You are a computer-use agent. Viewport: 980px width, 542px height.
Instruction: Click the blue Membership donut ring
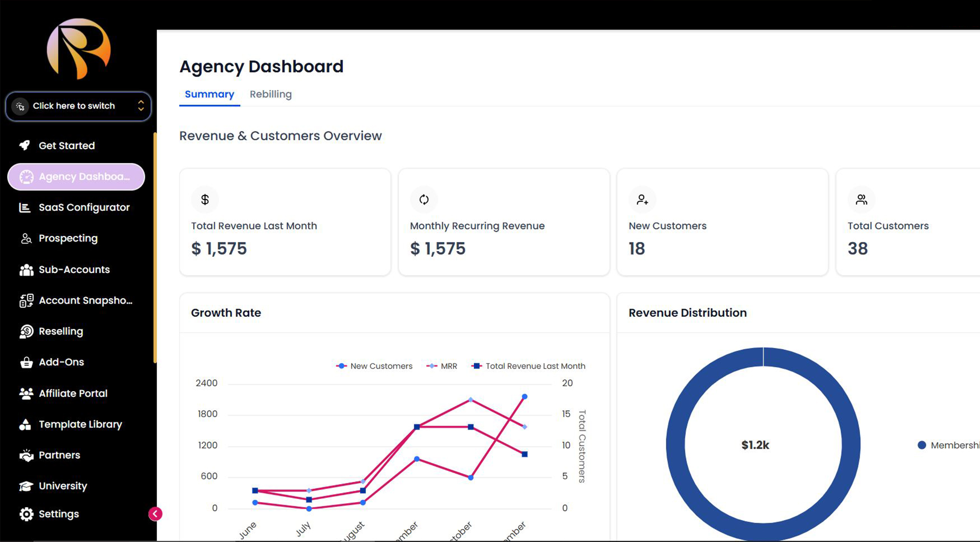(x=676, y=445)
